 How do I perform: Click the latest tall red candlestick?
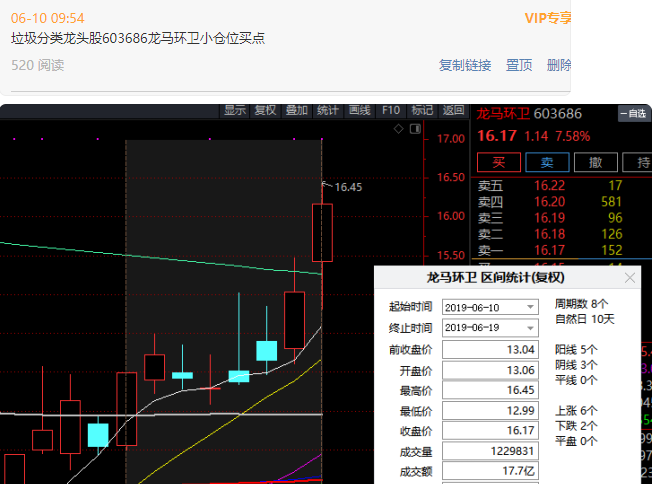tap(322, 232)
